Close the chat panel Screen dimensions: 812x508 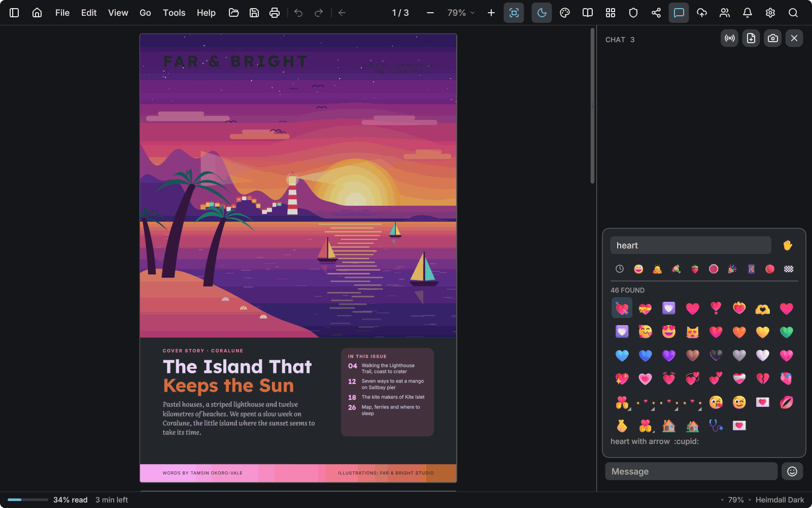coord(794,38)
